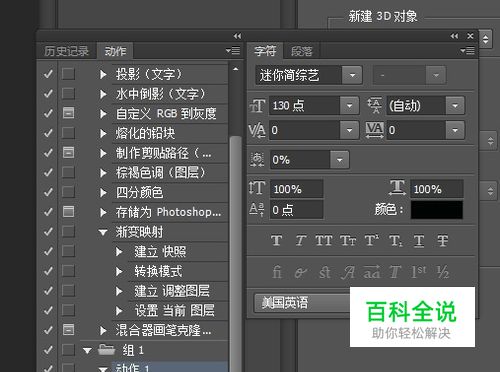Open the text color swatch
Image resolution: width=500 pixels, height=372 pixels.
coord(437,210)
